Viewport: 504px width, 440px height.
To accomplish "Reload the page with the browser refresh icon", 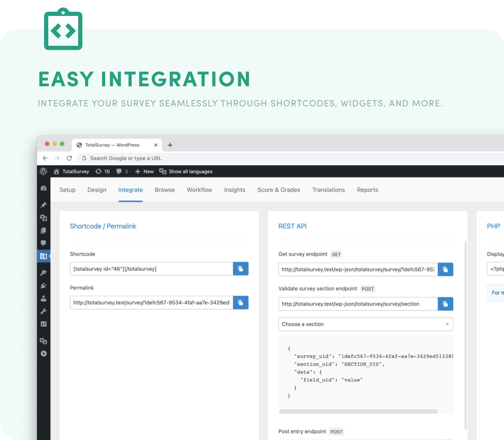I will coord(69,158).
